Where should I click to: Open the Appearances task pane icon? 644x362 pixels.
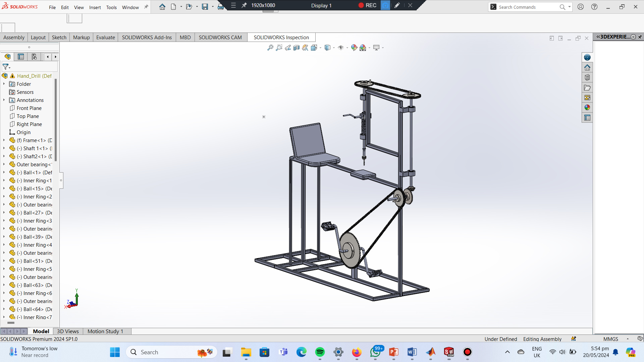(x=587, y=108)
